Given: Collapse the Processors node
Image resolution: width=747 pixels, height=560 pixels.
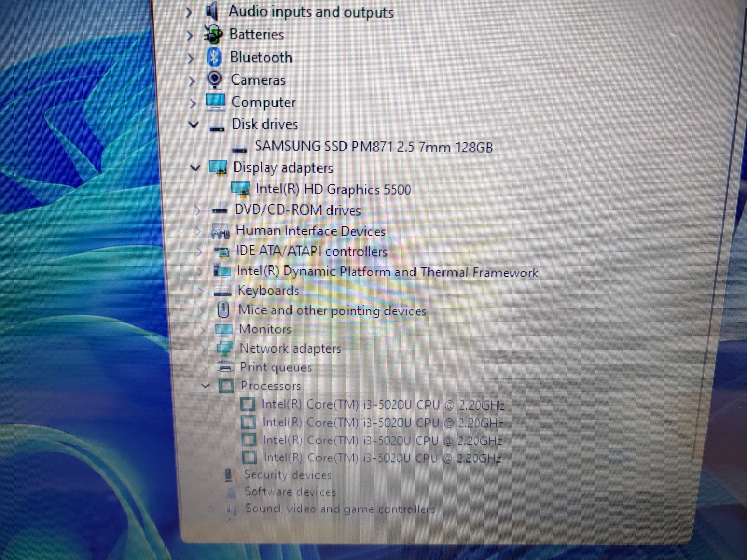Looking at the screenshot, I should point(205,386).
